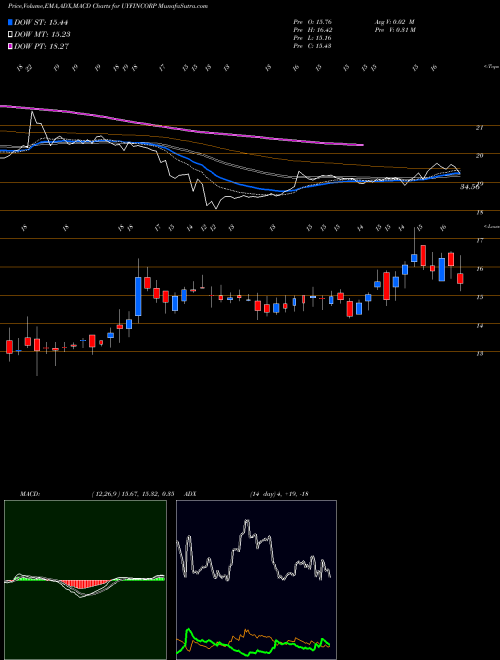Click the 'Pre C: 15.48' value

coord(312,46)
